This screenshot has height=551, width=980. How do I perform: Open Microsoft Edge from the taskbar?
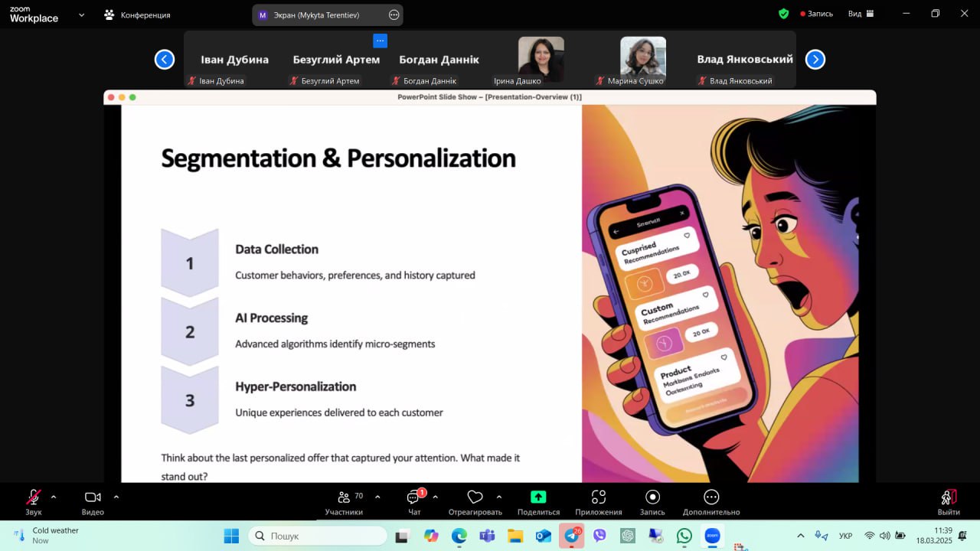459,536
